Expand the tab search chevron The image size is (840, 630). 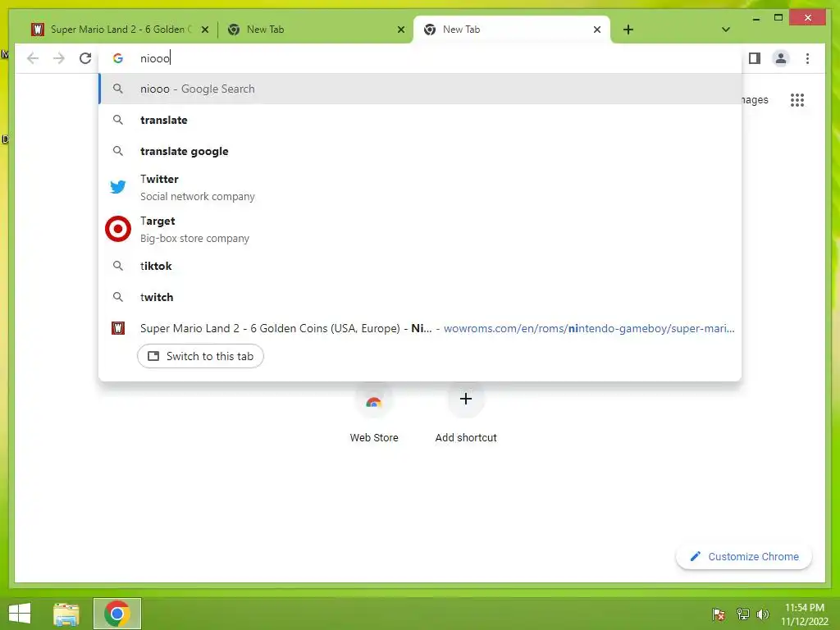tap(725, 30)
